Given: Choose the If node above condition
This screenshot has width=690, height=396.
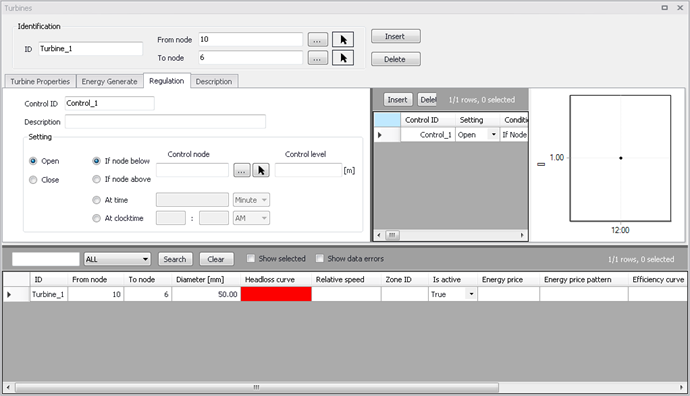Looking at the screenshot, I should point(96,179).
